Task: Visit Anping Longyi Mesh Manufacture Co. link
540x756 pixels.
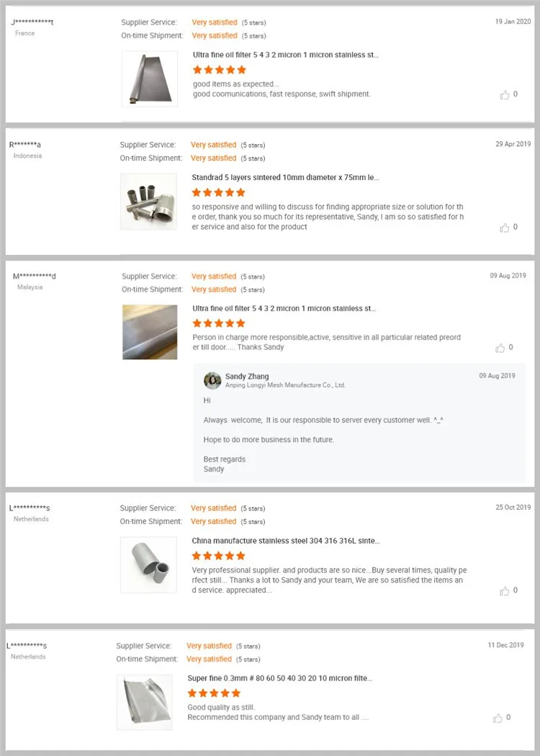Action: [x=285, y=385]
